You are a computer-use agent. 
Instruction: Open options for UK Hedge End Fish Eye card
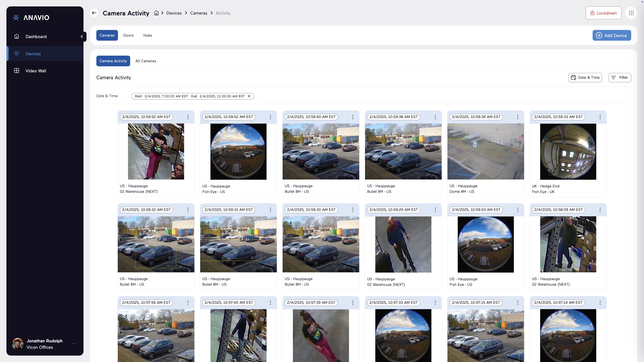click(x=600, y=117)
